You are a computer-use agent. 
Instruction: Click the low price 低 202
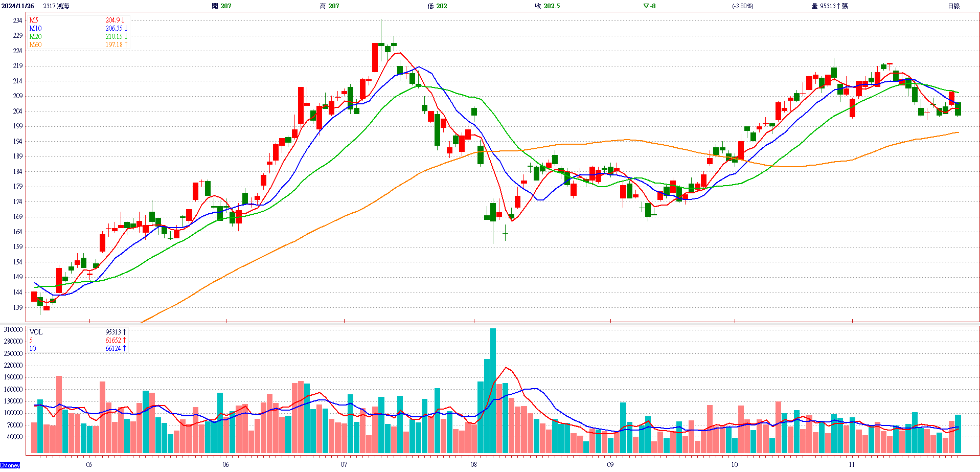pos(438,6)
